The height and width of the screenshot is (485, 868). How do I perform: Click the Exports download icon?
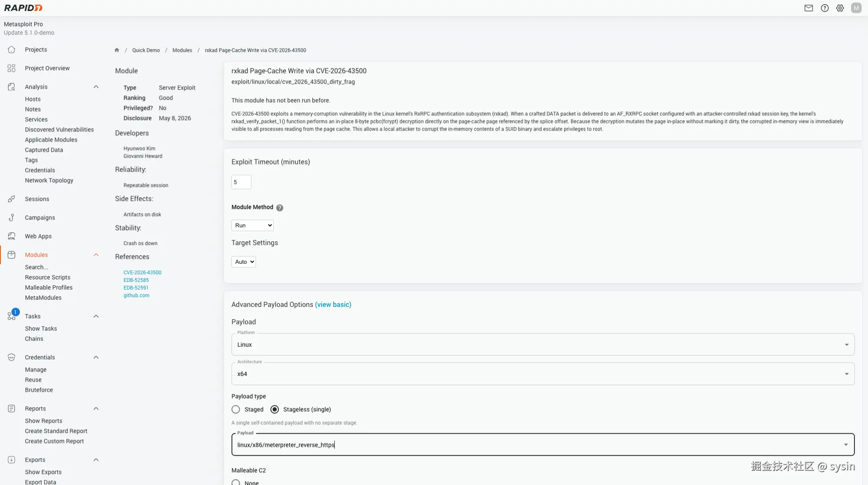click(x=11, y=460)
